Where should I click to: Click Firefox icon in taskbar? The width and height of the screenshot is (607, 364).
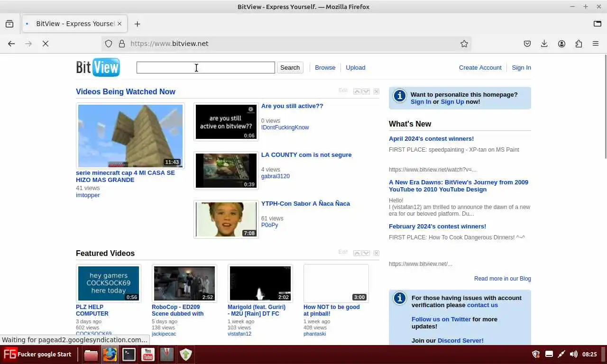click(x=110, y=355)
